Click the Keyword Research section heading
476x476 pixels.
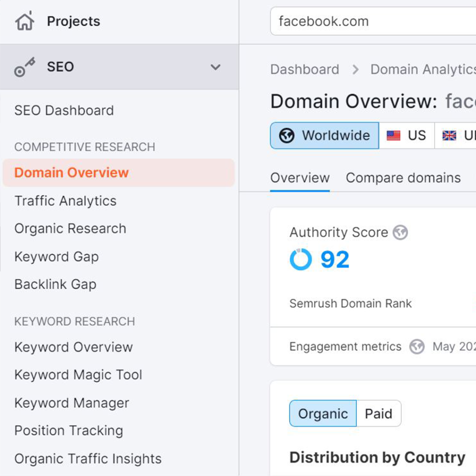[x=75, y=322]
